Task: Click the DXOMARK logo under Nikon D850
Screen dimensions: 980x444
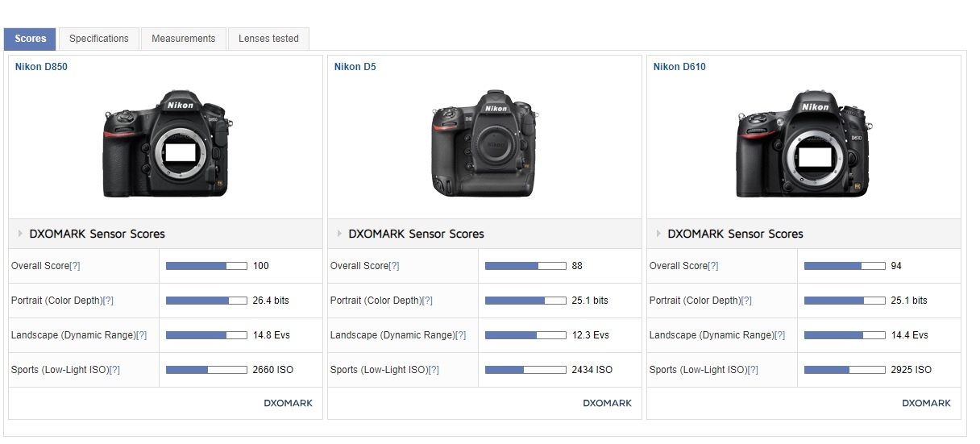Action: [x=288, y=403]
